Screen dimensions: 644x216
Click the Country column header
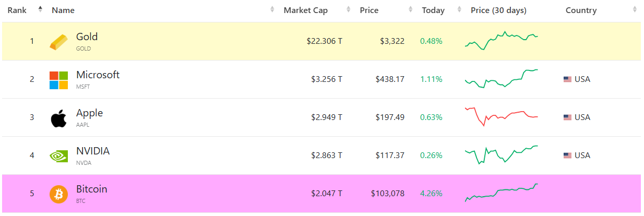pyautogui.click(x=581, y=10)
